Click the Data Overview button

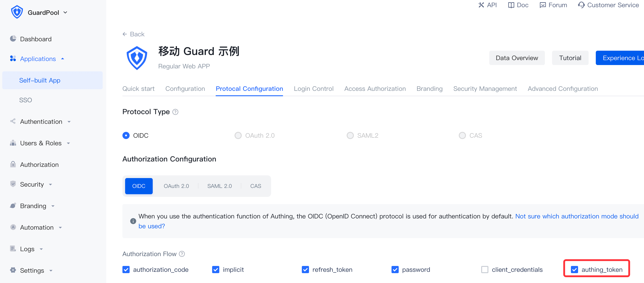(516, 58)
